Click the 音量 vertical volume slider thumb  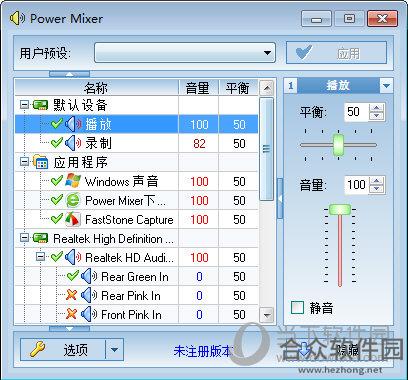click(x=340, y=210)
